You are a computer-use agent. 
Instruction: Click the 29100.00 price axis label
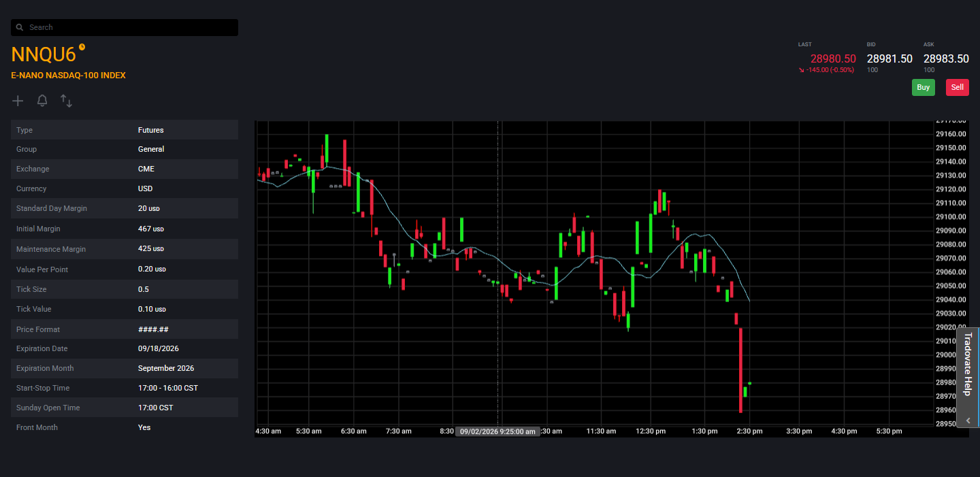(951, 217)
